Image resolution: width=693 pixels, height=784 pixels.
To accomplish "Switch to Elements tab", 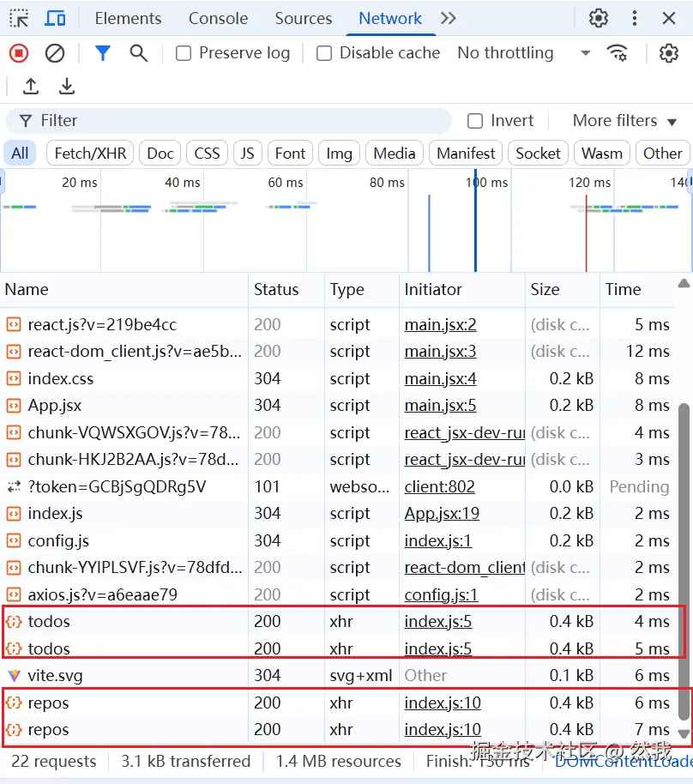I will [128, 19].
